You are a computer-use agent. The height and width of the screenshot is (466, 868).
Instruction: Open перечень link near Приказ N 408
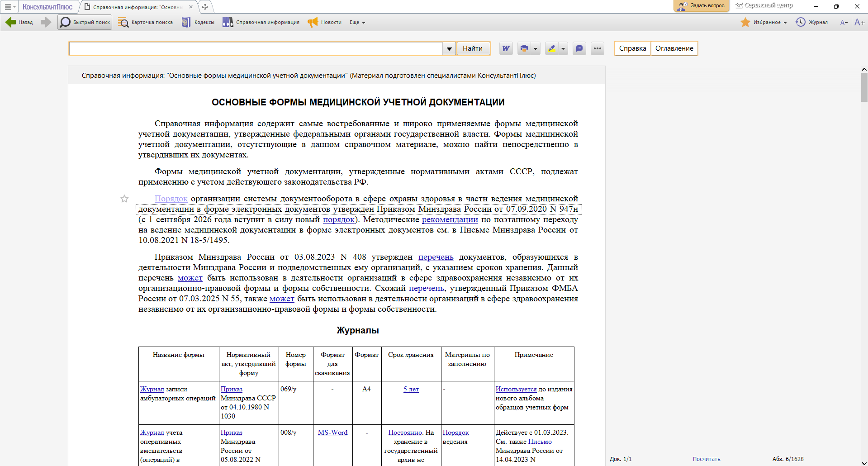pyautogui.click(x=436, y=257)
